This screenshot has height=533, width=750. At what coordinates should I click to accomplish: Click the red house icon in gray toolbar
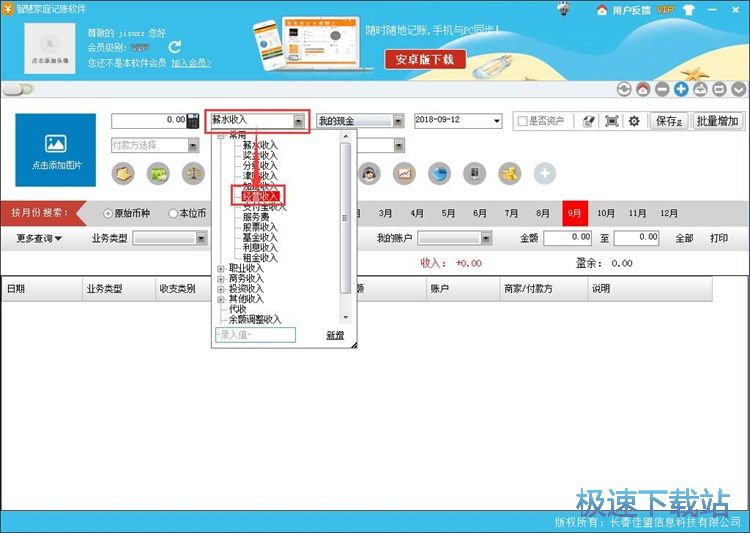pyautogui.click(x=643, y=89)
